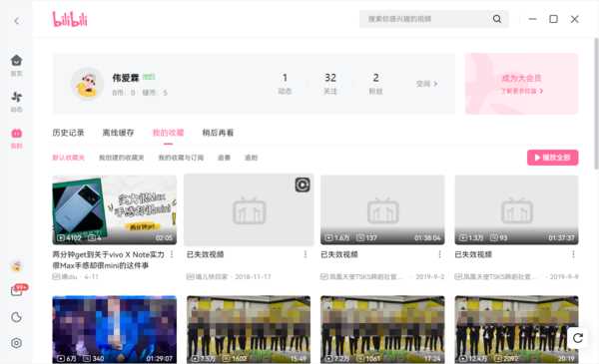Viewport: 599px width, 364px height.
Task: Go back using the left arrow icon
Action: [16, 21]
